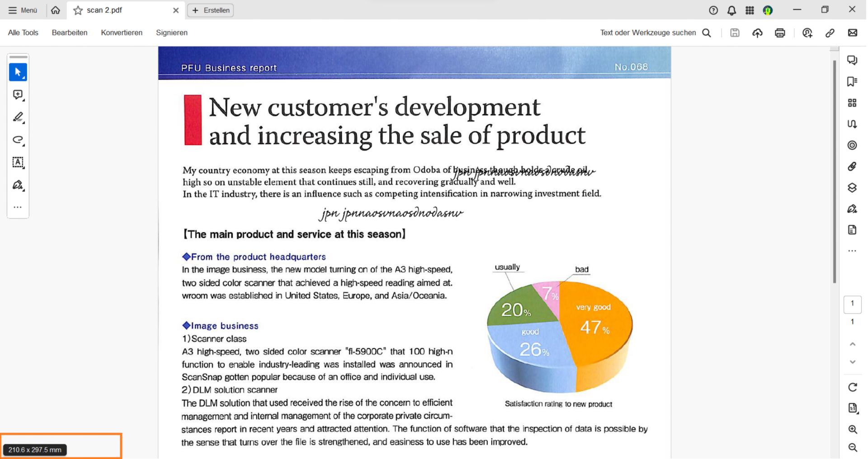This screenshot has width=868, height=459.
Task: Show more tools in left toolbar
Action: [x=18, y=207]
